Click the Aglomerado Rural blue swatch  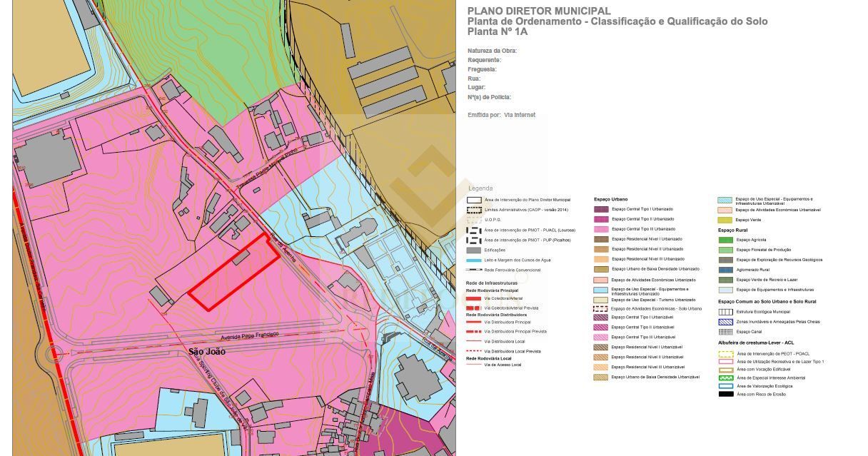coord(725,270)
